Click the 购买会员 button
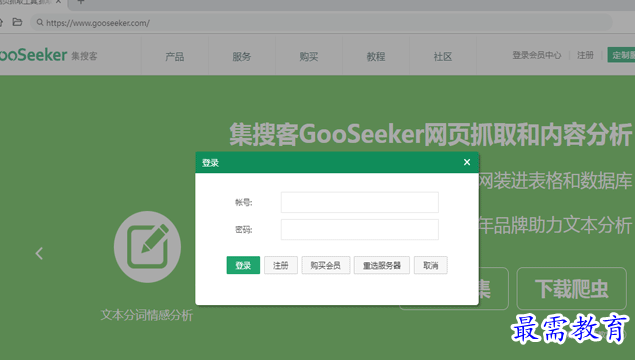The width and height of the screenshot is (635, 360). (326, 265)
